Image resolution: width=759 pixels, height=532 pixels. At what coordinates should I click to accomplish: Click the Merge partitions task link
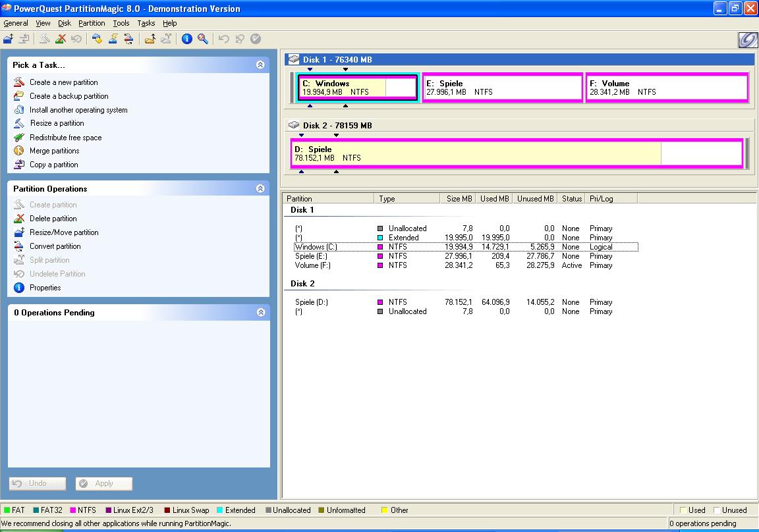(x=54, y=151)
